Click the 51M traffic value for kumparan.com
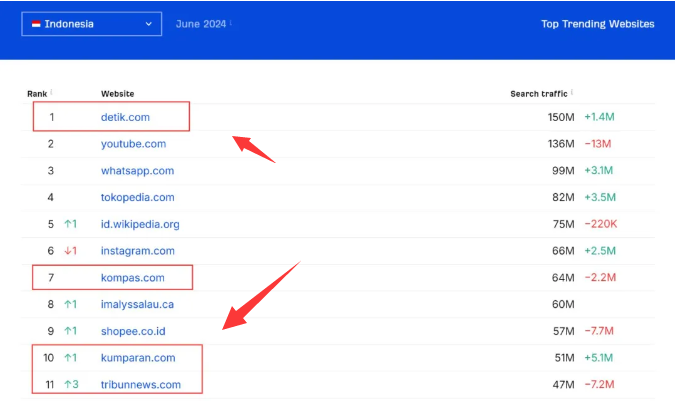Screen dimensions: 676x408 point(564,358)
